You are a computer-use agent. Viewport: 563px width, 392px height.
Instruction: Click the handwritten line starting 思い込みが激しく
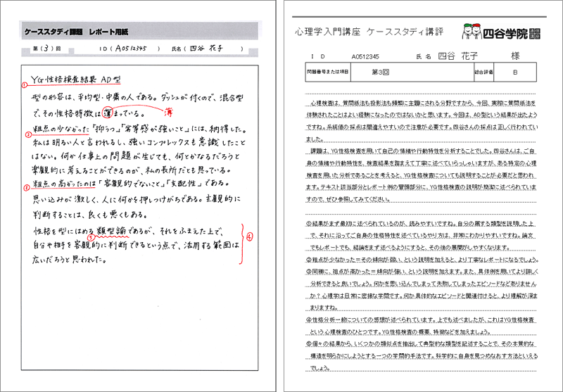point(137,198)
